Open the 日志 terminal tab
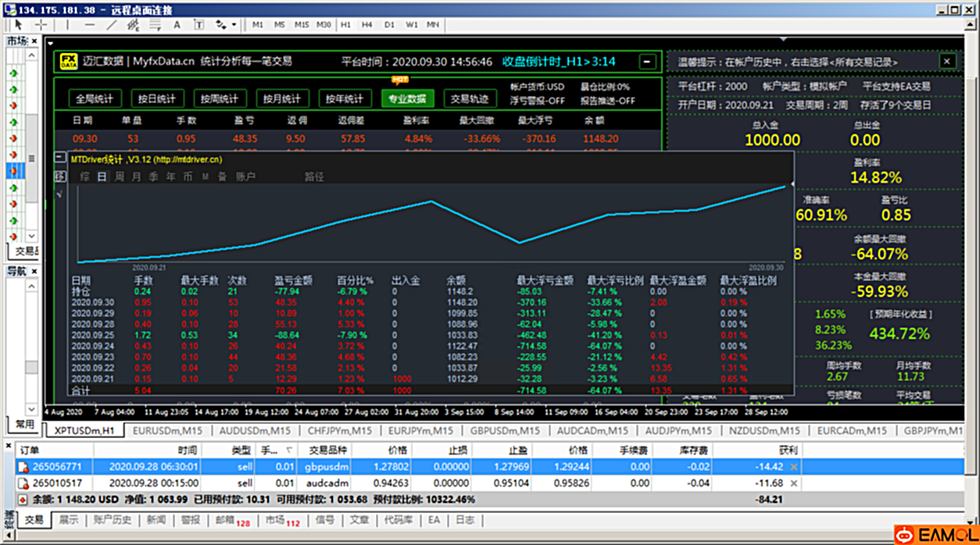Image resolution: width=980 pixels, height=545 pixels. point(464,520)
